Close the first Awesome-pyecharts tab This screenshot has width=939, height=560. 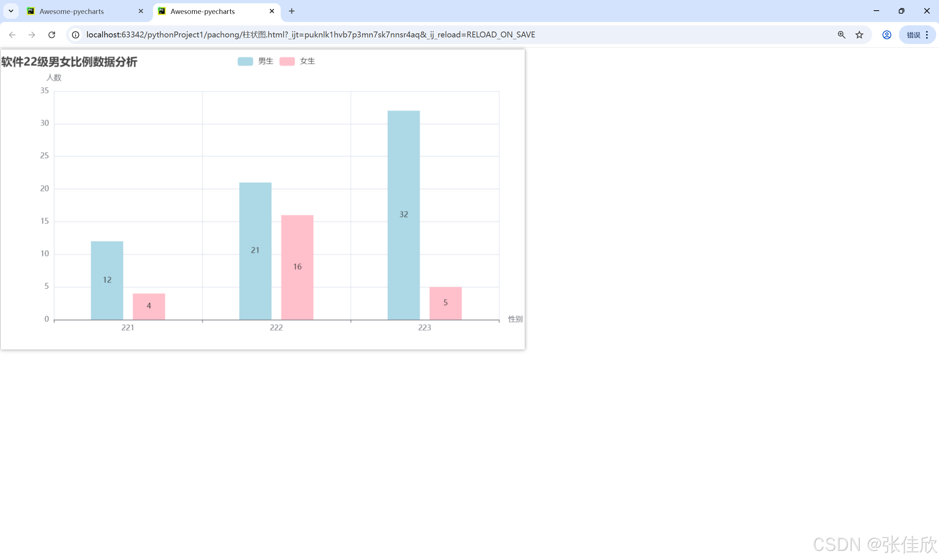tap(141, 11)
